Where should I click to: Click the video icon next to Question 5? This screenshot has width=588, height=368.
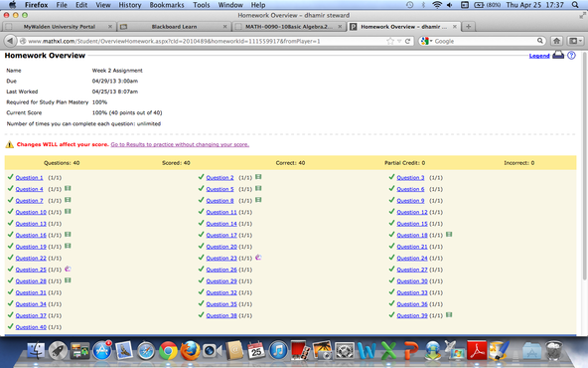pyautogui.click(x=258, y=188)
